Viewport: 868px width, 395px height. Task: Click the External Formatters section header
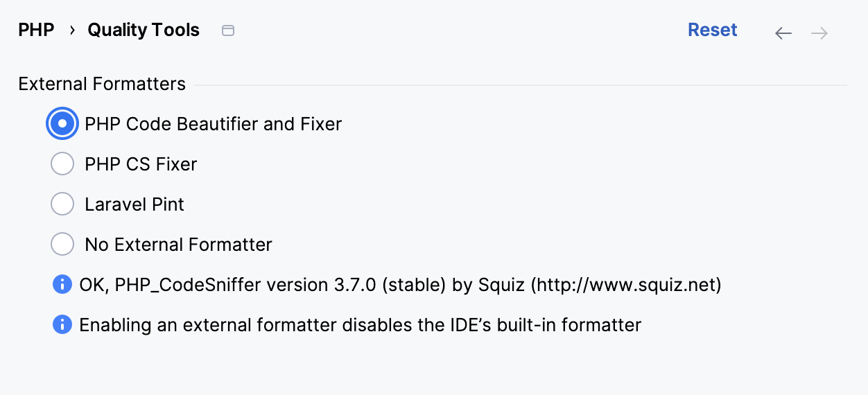(102, 85)
